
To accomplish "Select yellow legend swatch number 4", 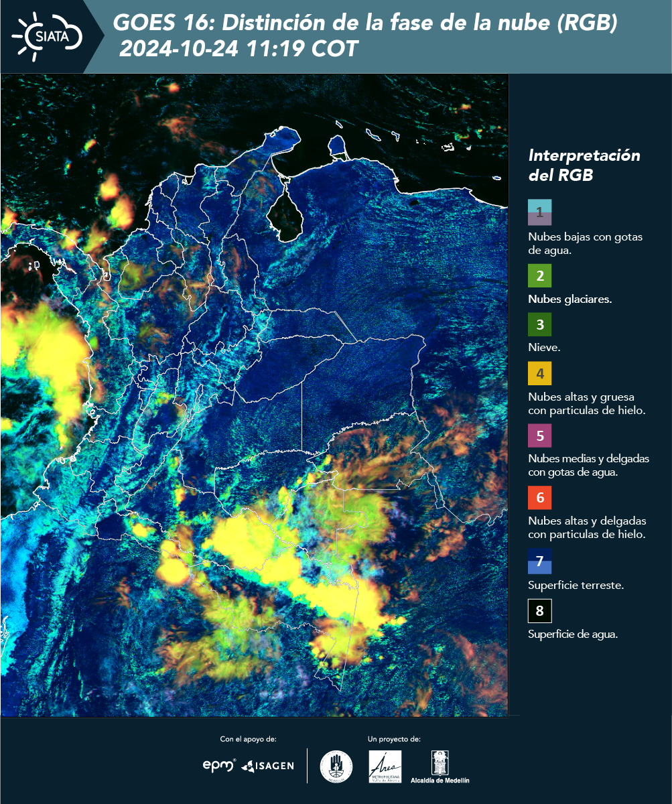I will click(x=539, y=373).
